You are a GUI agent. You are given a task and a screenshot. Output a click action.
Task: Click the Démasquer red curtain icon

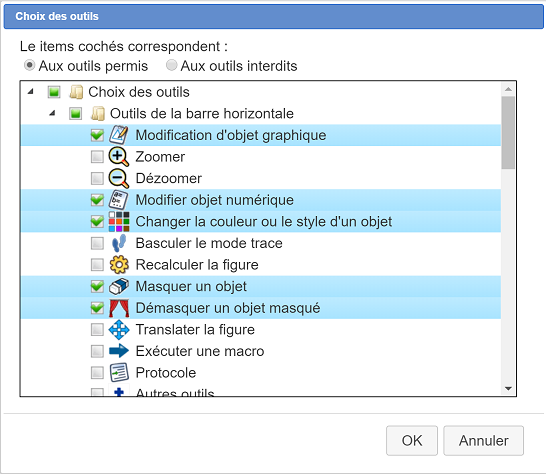pos(119,308)
